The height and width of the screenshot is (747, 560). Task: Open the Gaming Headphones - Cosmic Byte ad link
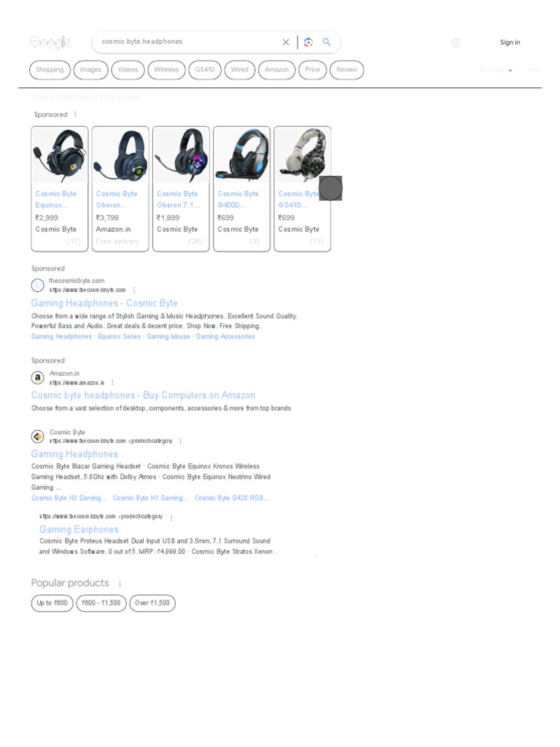104,303
